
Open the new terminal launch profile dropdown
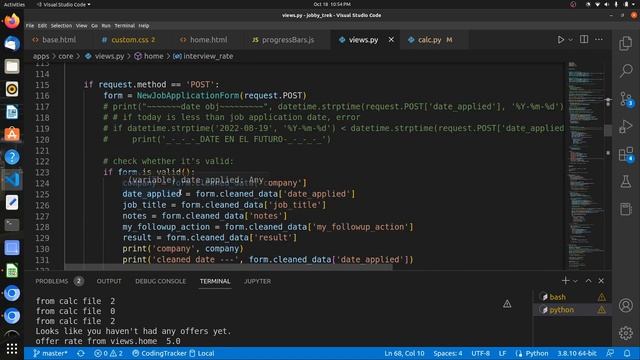coord(575,281)
